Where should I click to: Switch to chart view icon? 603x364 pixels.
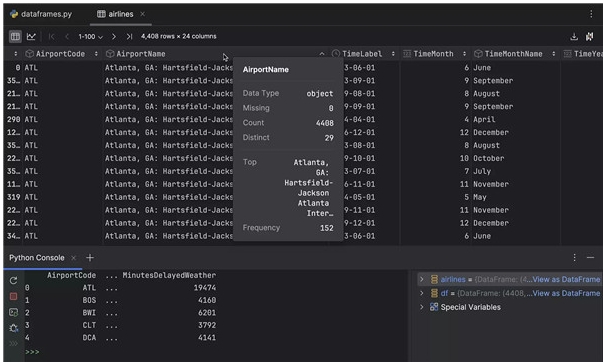[31, 37]
